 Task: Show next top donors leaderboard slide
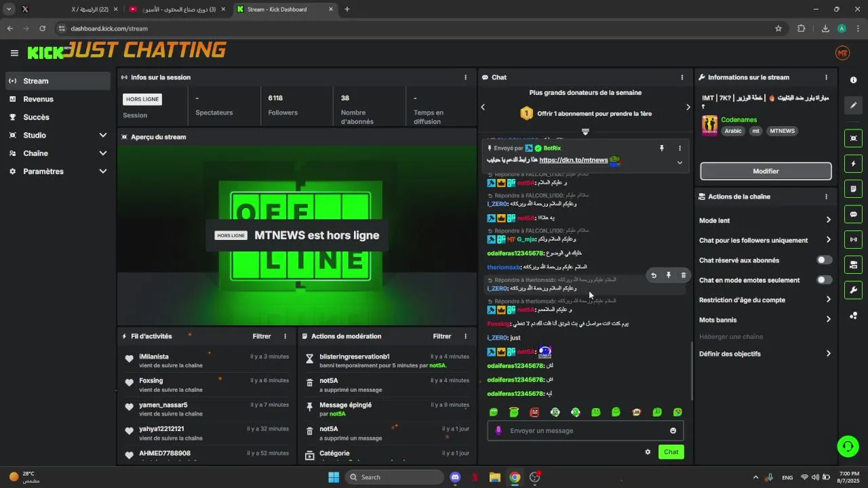point(688,107)
